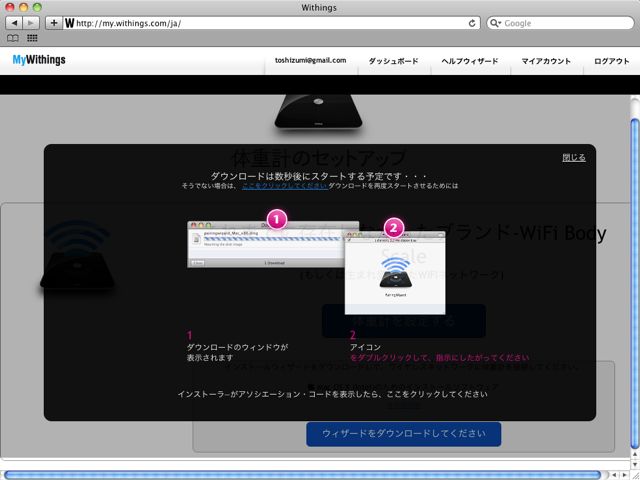Click the installer association code instruction link
This screenshot has width=640, height=480.
click(x=333, y=394)
